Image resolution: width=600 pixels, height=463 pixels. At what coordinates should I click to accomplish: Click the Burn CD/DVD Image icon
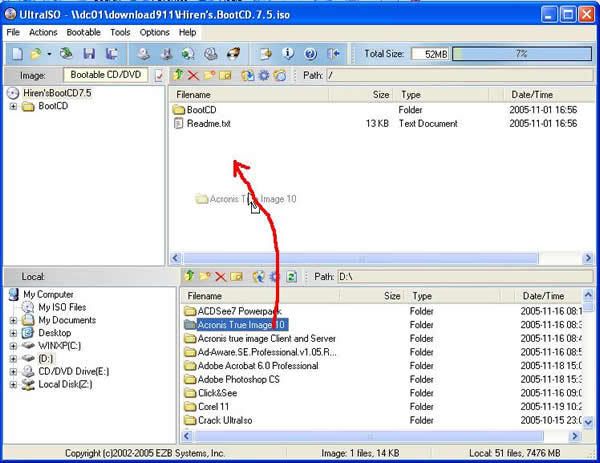pyautogui.click(x=233, y=54)
